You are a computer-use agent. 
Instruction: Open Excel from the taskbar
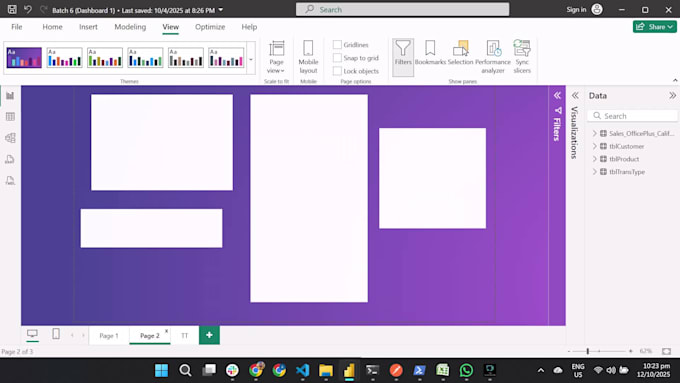442,370
